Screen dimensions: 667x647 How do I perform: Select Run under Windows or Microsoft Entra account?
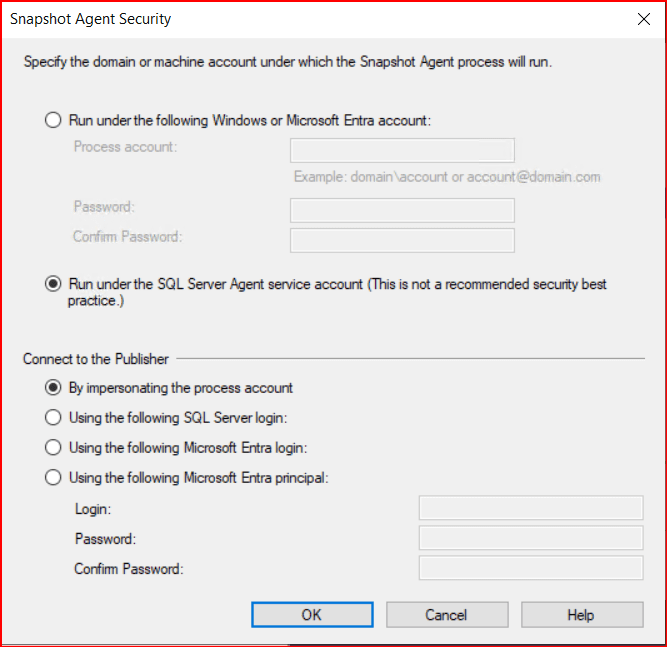pos(53,121)
